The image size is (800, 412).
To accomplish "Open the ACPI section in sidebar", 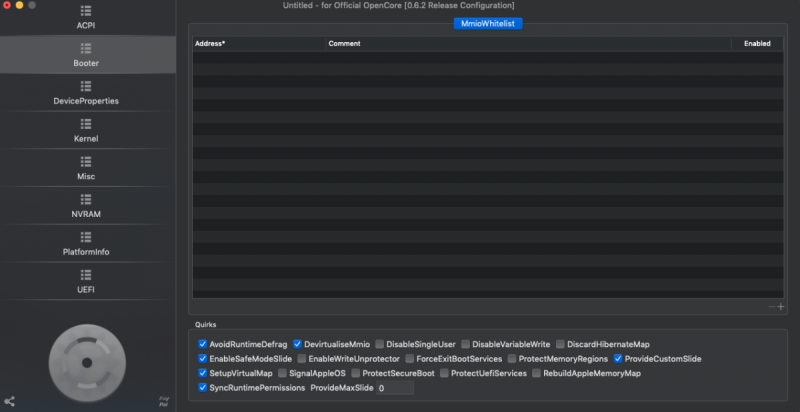I will [86, 17].
